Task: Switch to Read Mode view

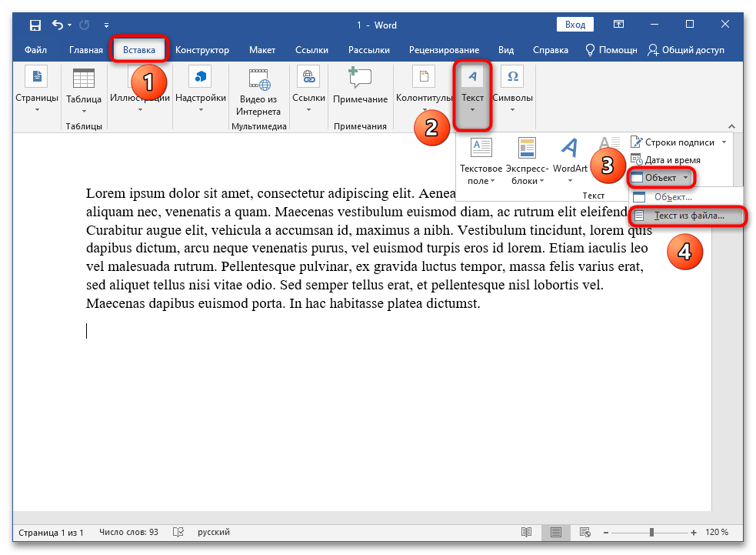Action: [x=527, y=533]
